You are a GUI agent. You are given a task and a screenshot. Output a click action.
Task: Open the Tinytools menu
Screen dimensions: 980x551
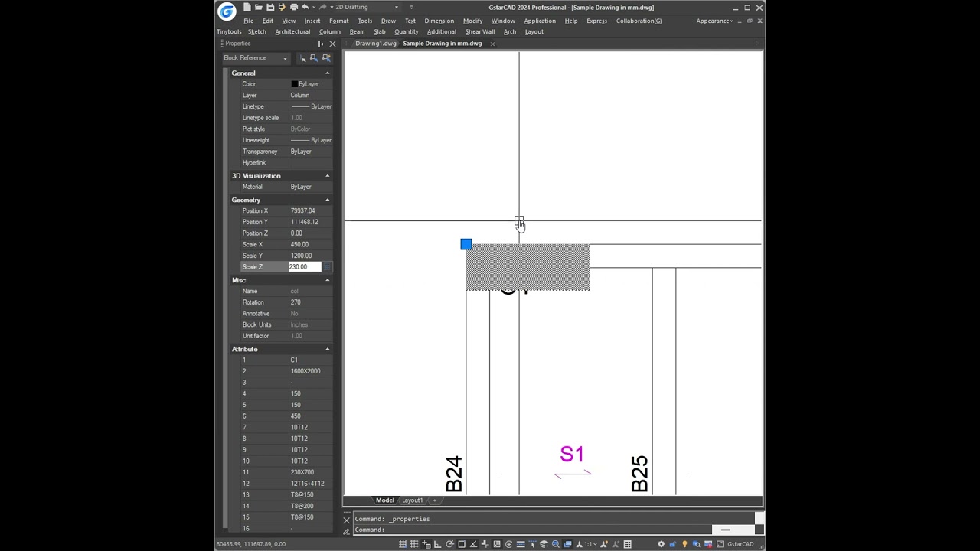[x=229, y=31]
